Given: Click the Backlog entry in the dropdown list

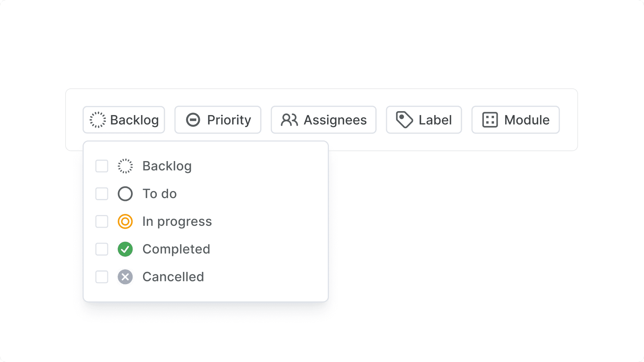Looking at the screenshot, I should 167,166.
